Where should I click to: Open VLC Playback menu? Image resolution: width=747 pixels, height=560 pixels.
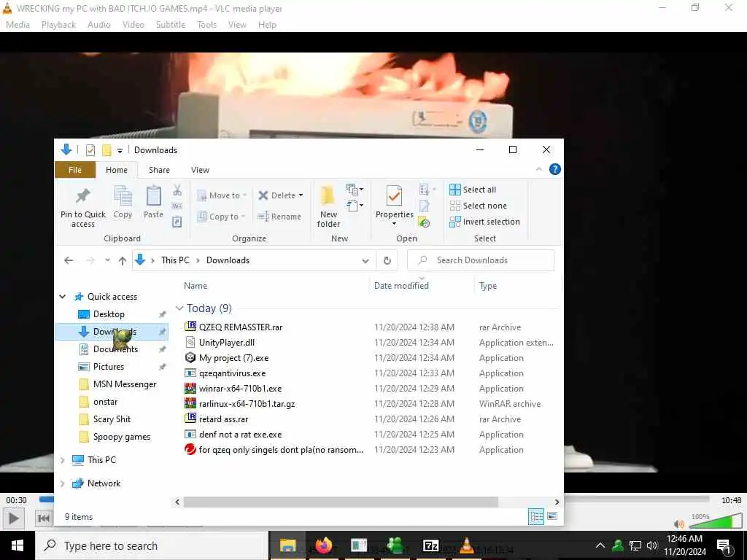coord(58,25)
